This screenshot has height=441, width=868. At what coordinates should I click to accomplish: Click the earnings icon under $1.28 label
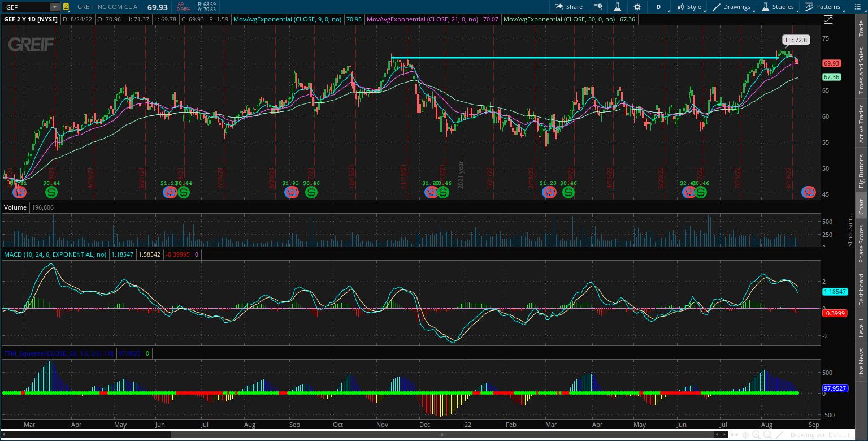point(548,192)
